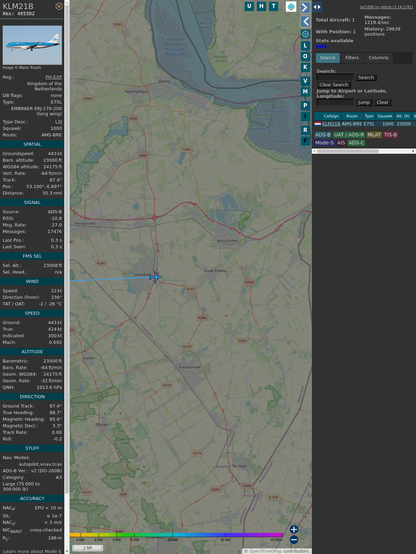Switch to the Filters tab
Screen dimensions: 416x554
click(352, 58)
